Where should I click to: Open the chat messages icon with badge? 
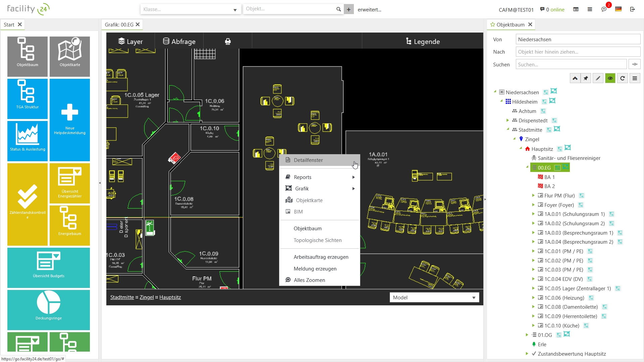(x=604, y=9)
